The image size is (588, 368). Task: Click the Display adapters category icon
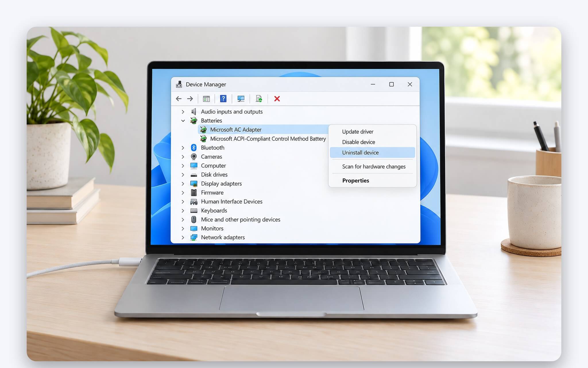tap(194, 184)
